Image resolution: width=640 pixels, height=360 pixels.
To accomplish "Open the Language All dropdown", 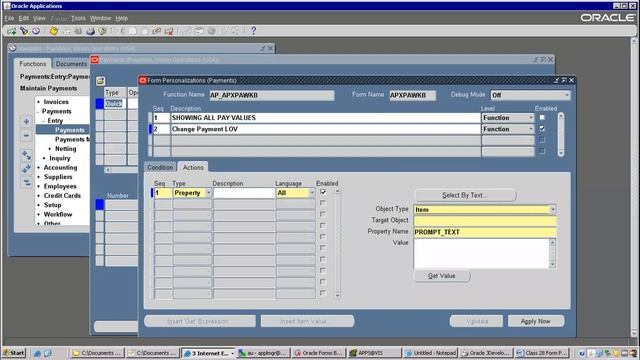I will 312,193.
